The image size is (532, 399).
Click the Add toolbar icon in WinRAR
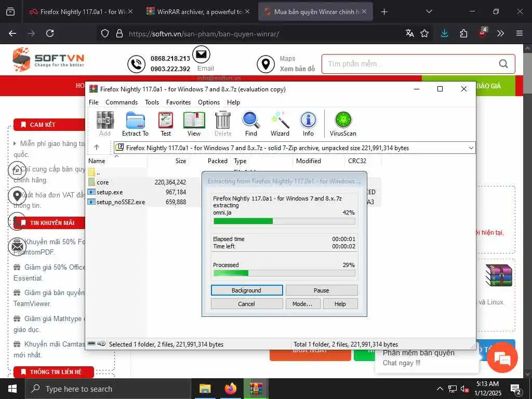(x=105, y=124)
